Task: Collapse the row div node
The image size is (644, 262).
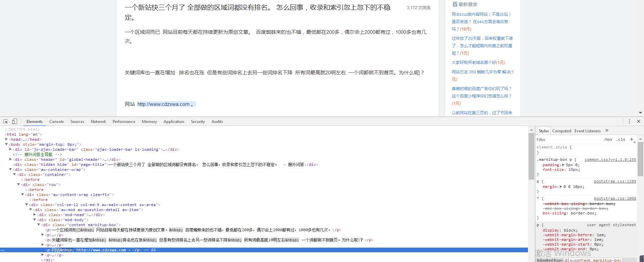Action: click(x=18, y=185)
